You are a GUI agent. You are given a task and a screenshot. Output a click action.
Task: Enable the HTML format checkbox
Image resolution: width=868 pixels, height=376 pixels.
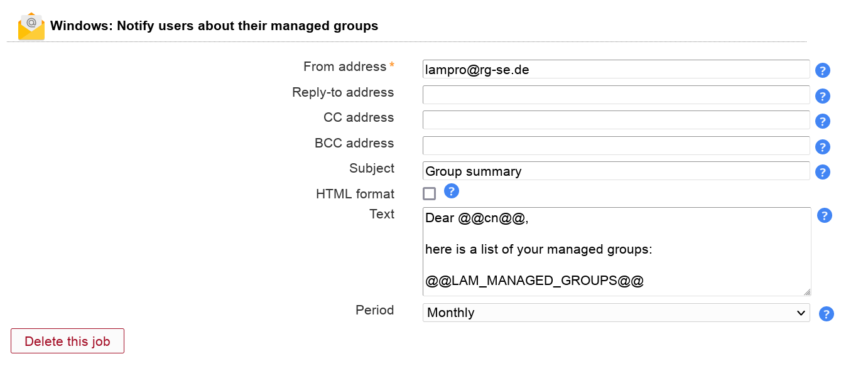coord(429,193)
